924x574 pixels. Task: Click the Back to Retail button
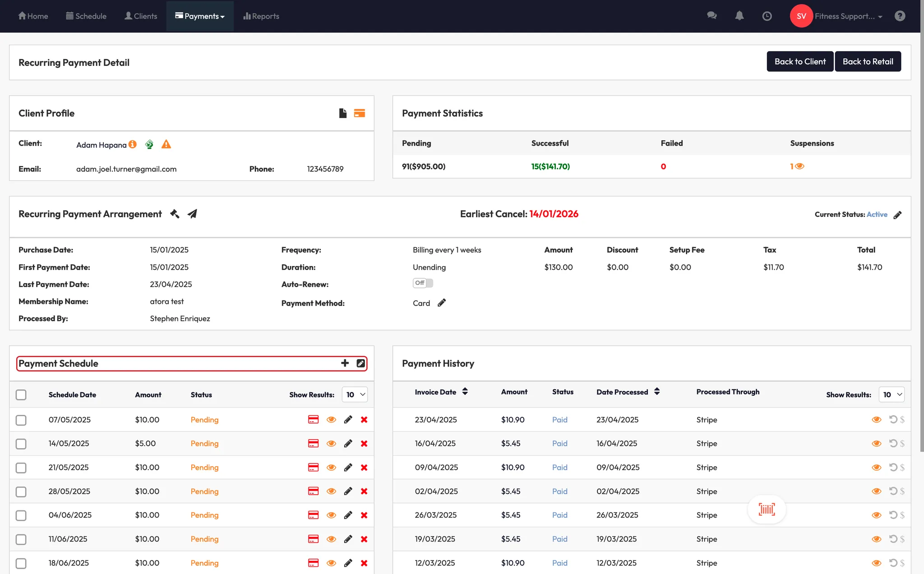[x=868, y=61]
